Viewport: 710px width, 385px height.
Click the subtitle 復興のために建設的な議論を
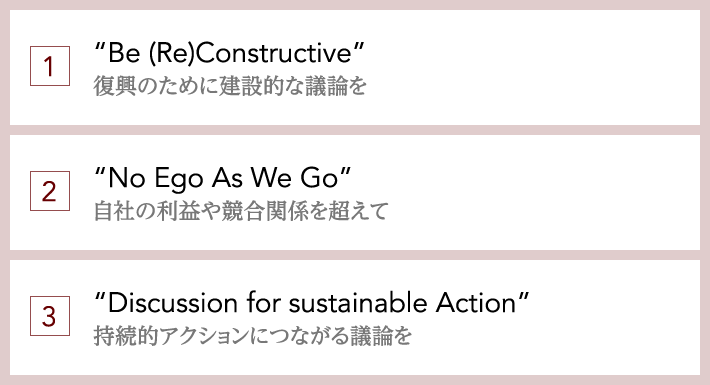(x=230, y=86)
